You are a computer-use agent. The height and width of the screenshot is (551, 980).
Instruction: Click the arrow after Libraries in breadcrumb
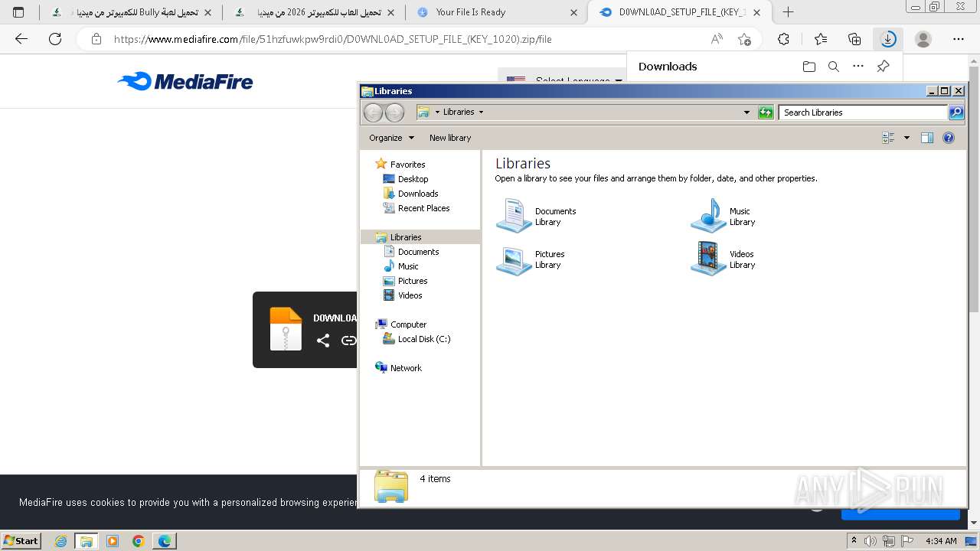click(481, 112)
